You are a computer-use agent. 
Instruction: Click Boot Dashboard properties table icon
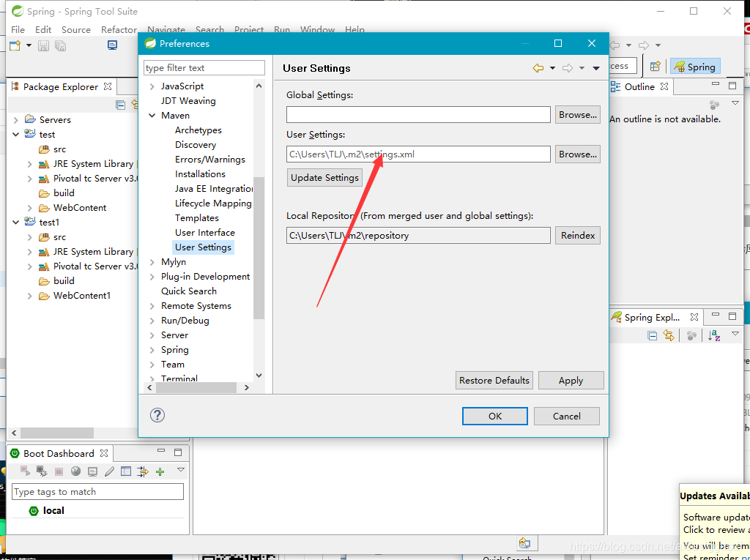pos(126,471)
